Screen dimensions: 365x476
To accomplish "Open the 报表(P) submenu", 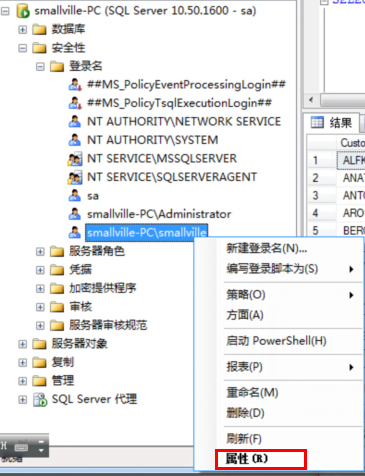I will 279,367.
